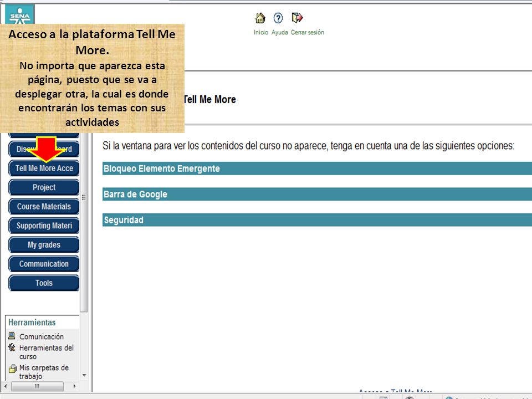This screenshot has height=399, width=532.
Task: Click the Cerrar sesión text link
Action: point(308,32)
